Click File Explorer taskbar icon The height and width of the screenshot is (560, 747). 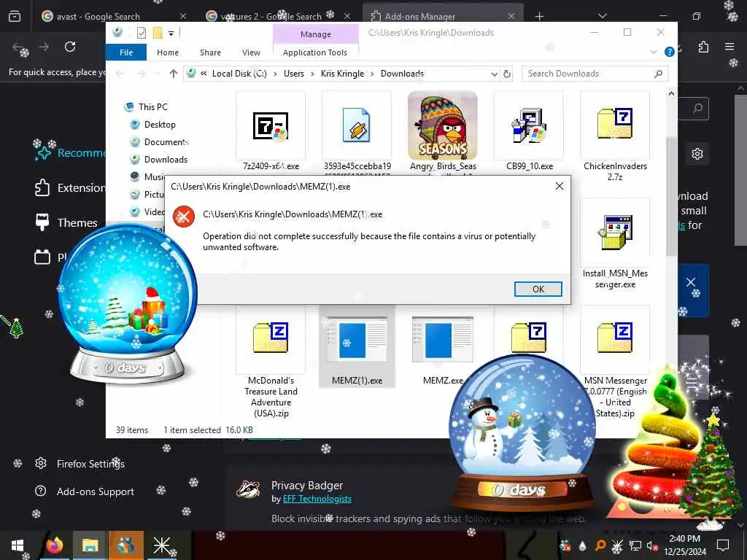[x=90, y=545]
